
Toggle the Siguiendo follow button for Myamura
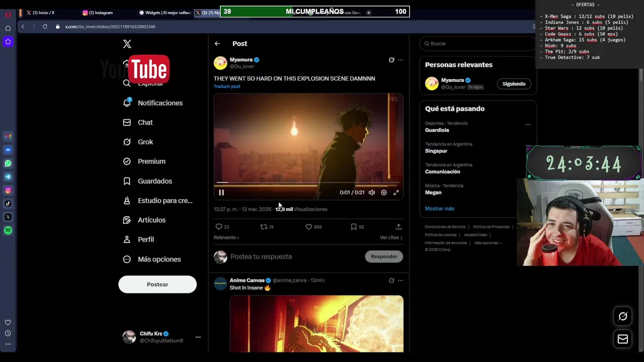[514, 84]
